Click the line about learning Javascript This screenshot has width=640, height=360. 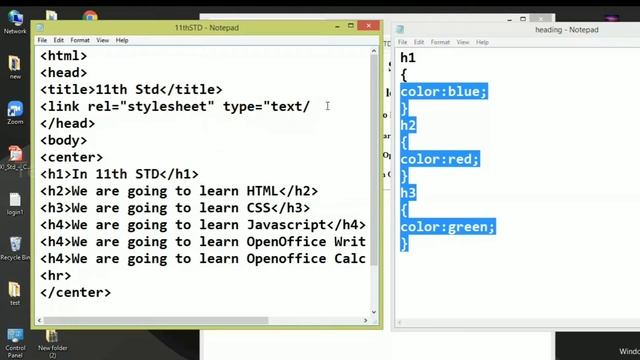click(x=202, y=225)
